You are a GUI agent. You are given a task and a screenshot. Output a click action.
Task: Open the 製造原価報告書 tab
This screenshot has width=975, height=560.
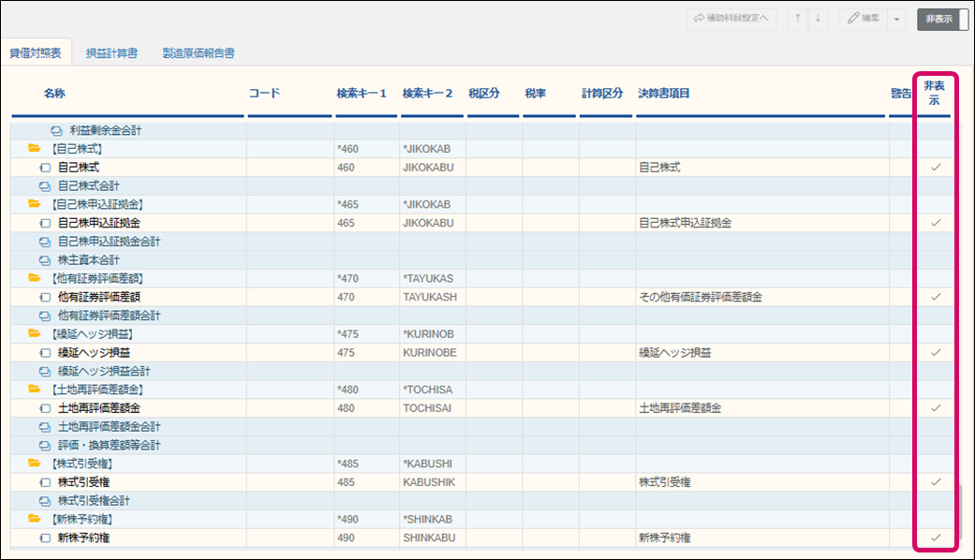point(198,53)
